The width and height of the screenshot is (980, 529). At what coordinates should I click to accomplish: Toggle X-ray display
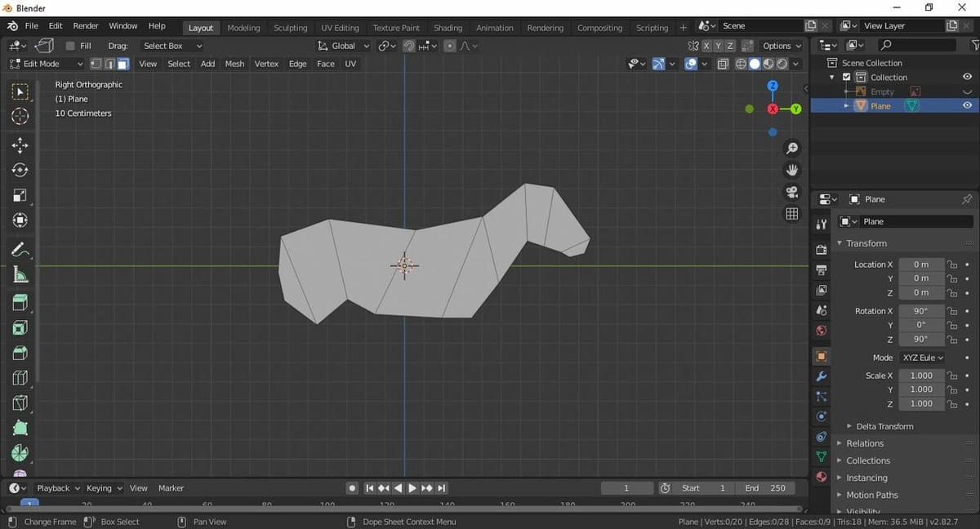point(723,64)
